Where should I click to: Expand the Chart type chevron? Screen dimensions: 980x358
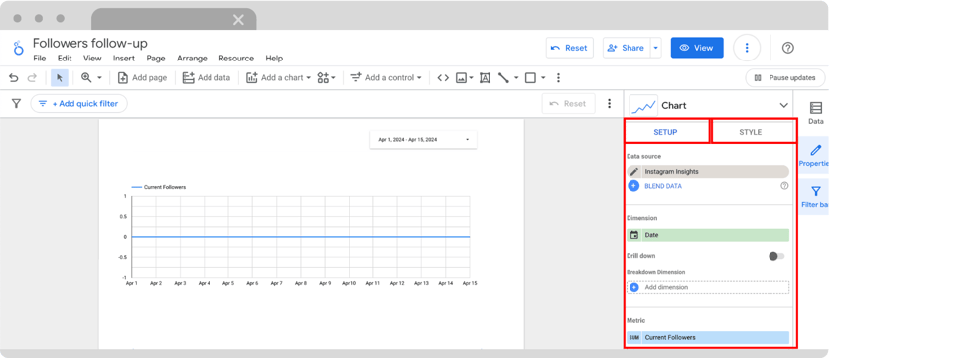[x=783, y=105]
